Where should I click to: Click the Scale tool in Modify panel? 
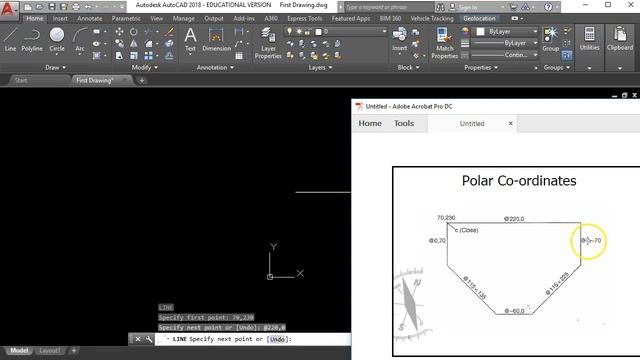click(x=133, y=56)
